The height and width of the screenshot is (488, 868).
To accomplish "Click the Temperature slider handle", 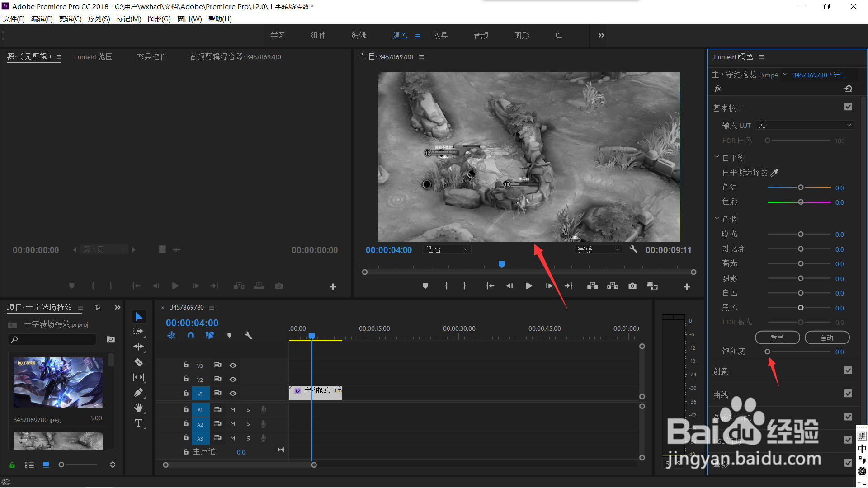I will (x=801, y=187).
